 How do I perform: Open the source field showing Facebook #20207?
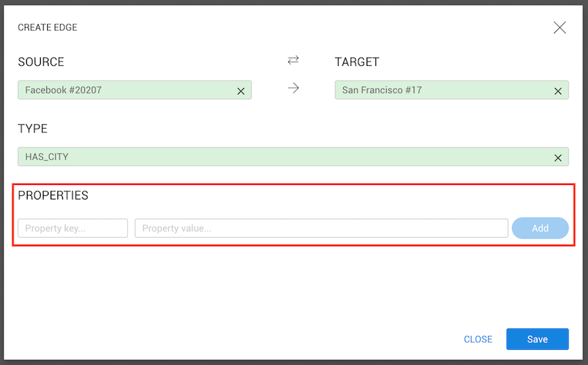point(125,90)
